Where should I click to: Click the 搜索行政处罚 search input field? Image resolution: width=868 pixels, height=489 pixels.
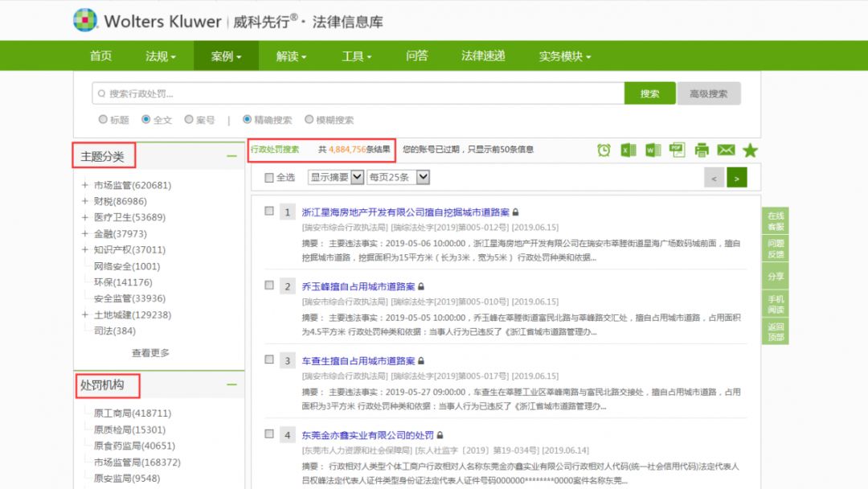pos(358,94)
